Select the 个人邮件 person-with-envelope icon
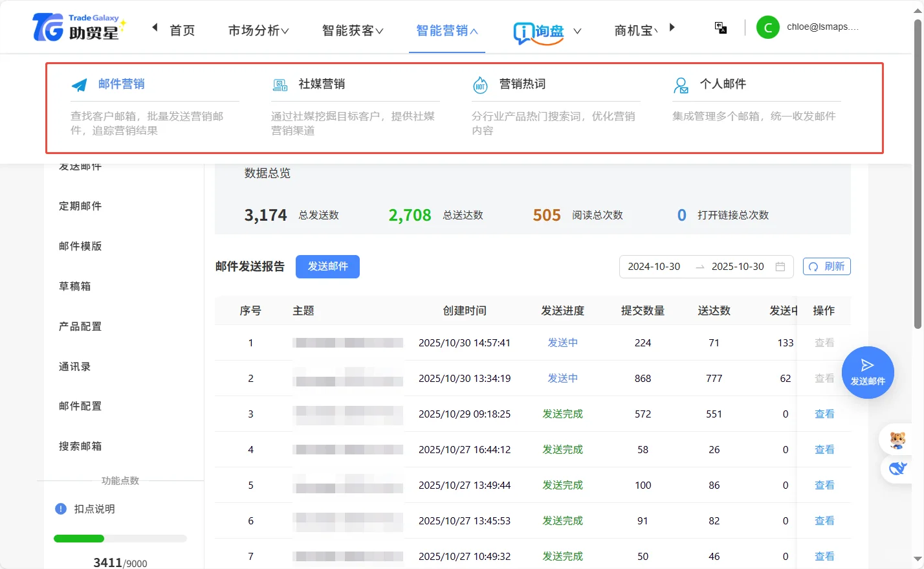The image size is (924, 569). [x=681, y=84]
